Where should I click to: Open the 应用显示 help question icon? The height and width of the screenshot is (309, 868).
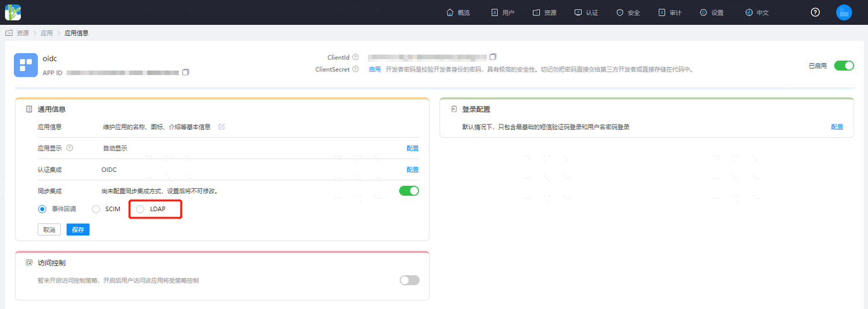(x=70, y=148)
